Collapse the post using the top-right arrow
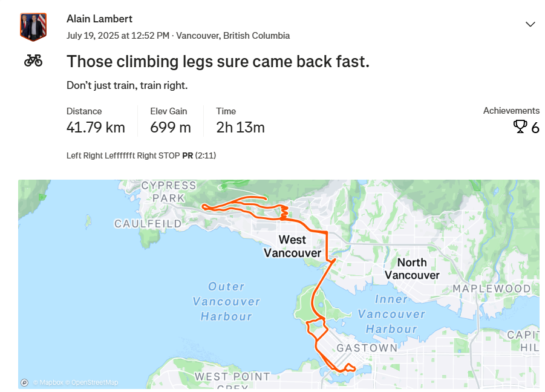 pos(530,24)
